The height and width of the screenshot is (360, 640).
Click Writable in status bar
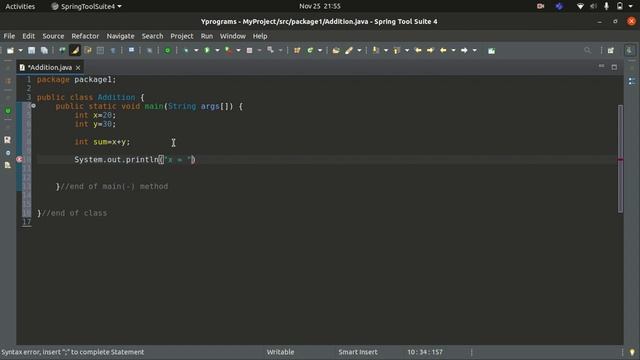coord(280,352)
